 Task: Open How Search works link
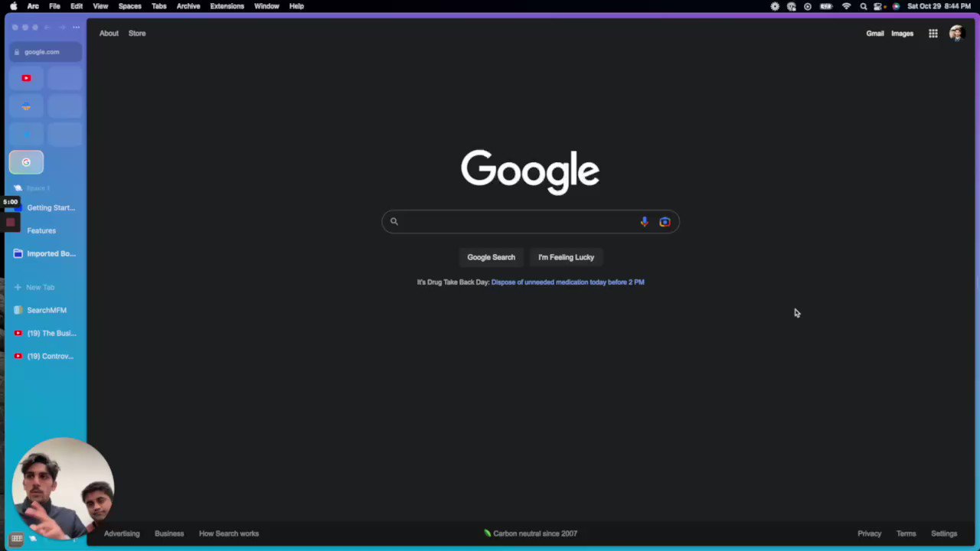pyautogui.click(x=229, y=533)
